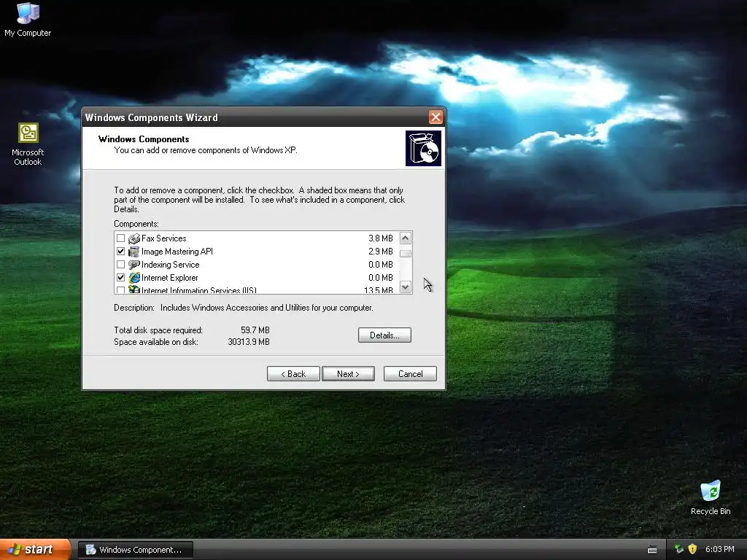
Task: Close the Windows Components Wizard window
Action: pyautogui.click(x=436, y=117)
